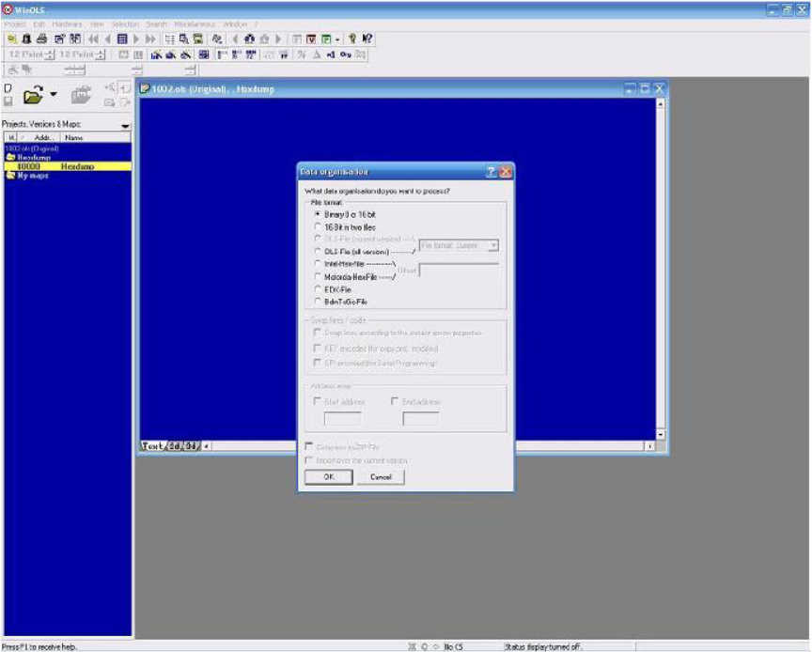Select the OLS-File (all versions) radio button
Image resolution: width=812 pixels, height=652 pixels.
318,251
